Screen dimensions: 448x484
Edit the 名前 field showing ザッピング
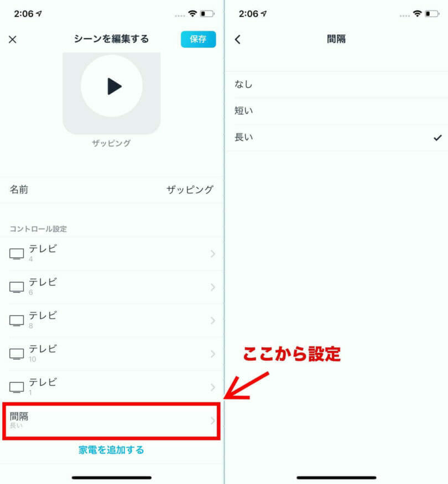tap(112, 190)
